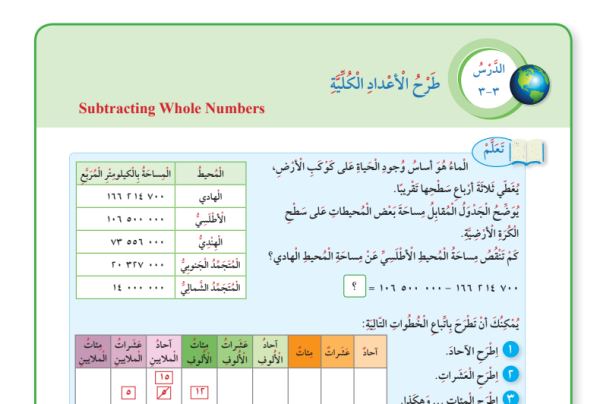The height and width of the screenshot is (404, 600).
Task: Click the step text اطرح الآحاد
Action: point(472,351)
